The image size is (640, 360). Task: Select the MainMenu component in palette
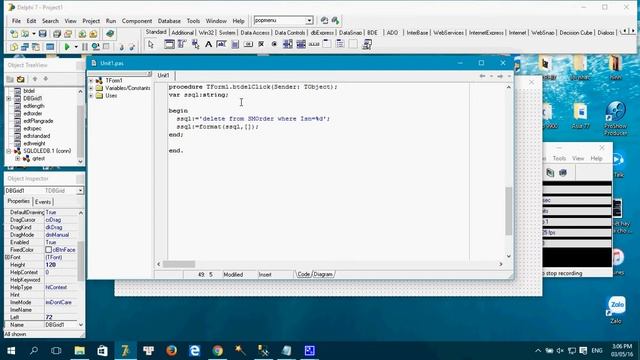tap(182, 44)
